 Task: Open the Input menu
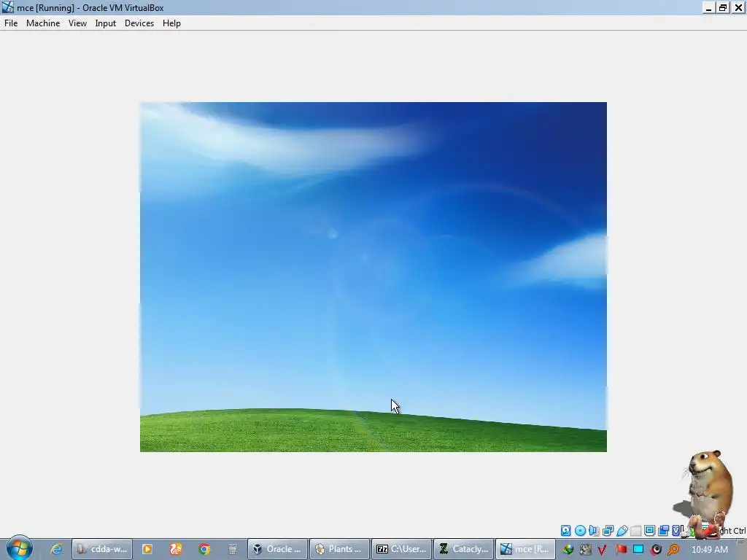pos(105,23)
